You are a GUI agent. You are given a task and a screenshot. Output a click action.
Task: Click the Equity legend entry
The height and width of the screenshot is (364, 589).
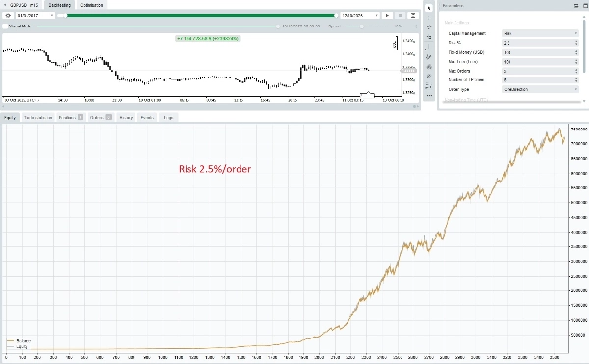pyautogui.click(x=18, y=347)
